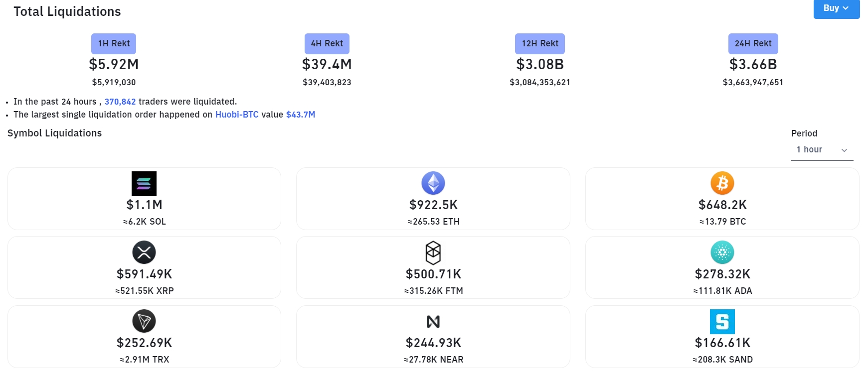Click the exact figure $3,663,947,651
868x377 pixels.
point(753,82)
